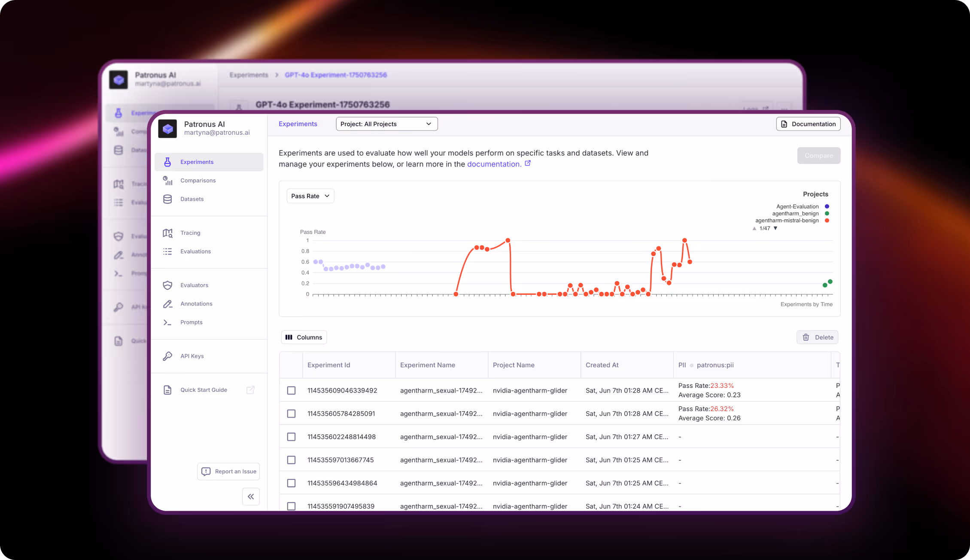The width and height of the screenshot is (970, 560).
Task: Open the Pass Rate metric dropdown
Action: 310,196
